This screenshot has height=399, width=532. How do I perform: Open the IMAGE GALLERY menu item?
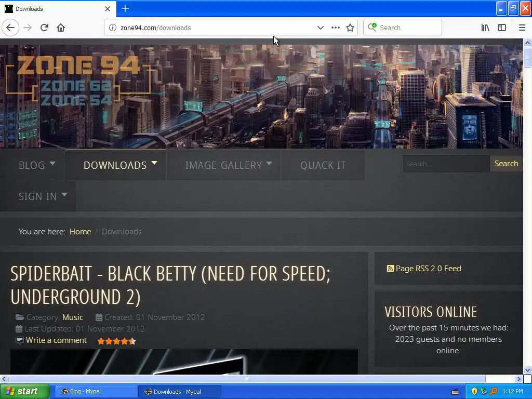tap(223, 165)
